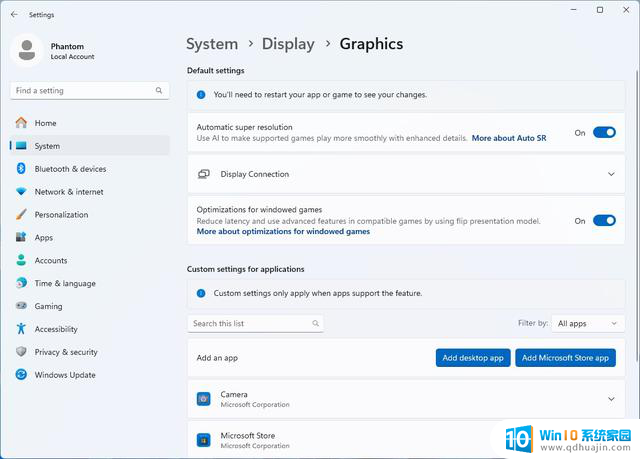The width and height of the screenshot is (640, 459).
Task: Click the Search this list field
Action: pyautogui.click(x=256, y=324)
